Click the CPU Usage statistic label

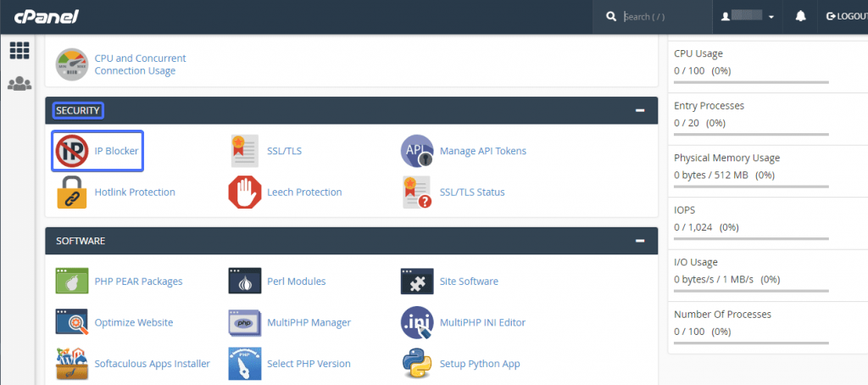[698, 53]
